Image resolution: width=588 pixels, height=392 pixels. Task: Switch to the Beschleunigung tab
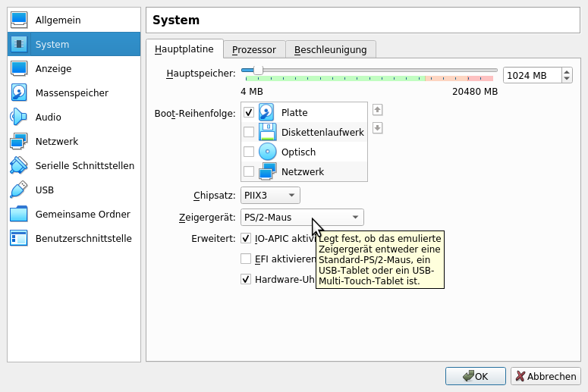pyautogui.click(x=330, y=49)
